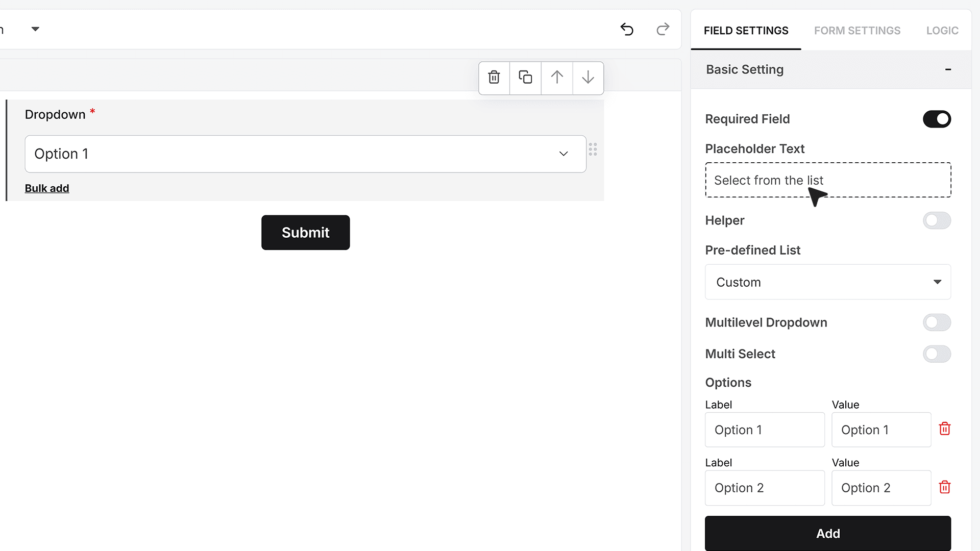Click the redo arrow icon
The width and height of the screenshot is (980, 551).
point(663,30)
